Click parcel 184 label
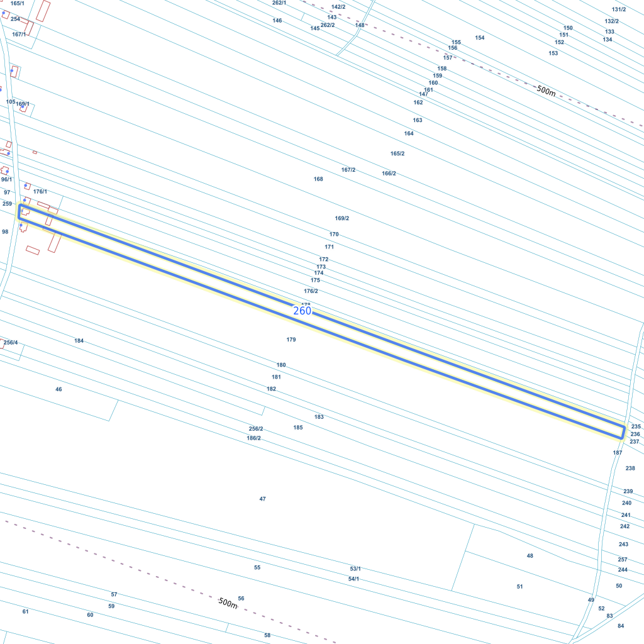This screenshot has width=644, height=644. [79, 341]
